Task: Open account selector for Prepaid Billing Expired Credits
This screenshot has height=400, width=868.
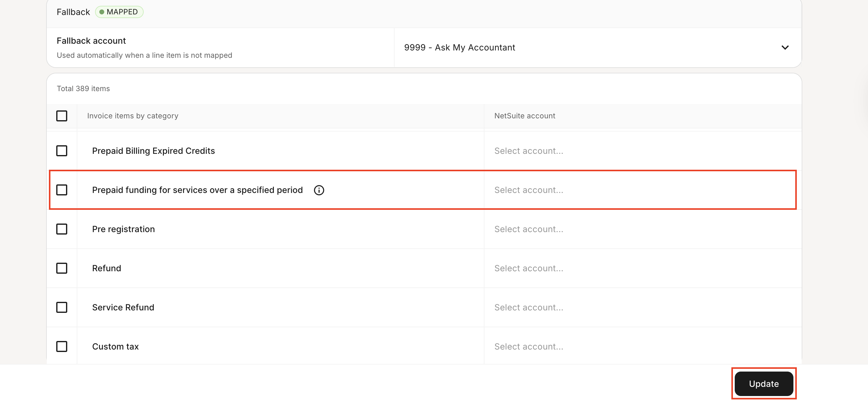Action: point(528,151)
